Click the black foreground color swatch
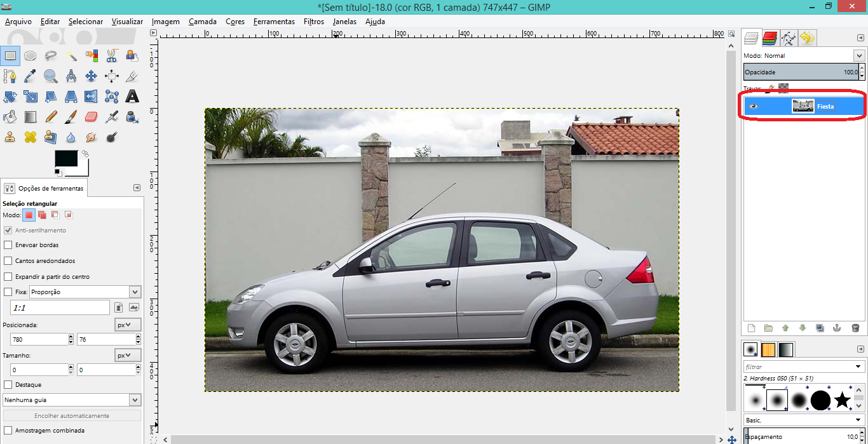This screenshot has width=868, height=444. [66, 159]
